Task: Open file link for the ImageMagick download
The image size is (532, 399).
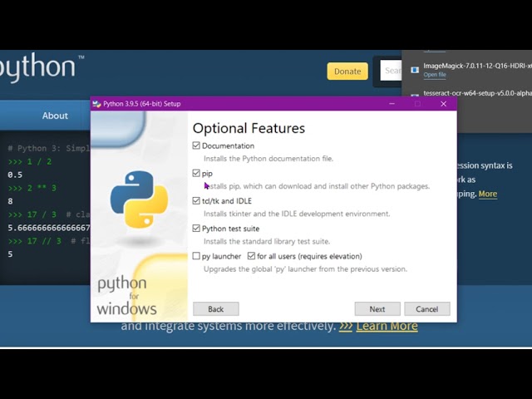Action: (x=435, y=75)
